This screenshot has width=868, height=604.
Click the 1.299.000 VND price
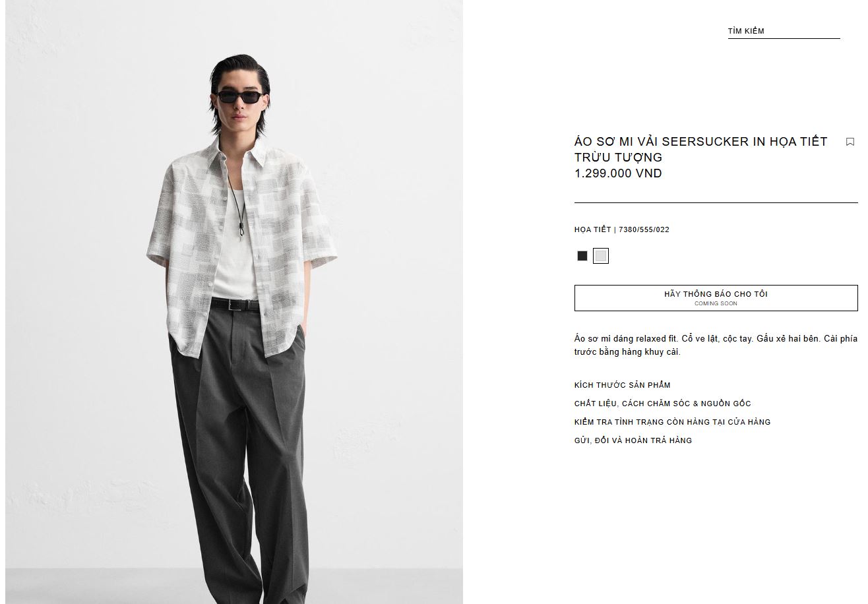(618, 173)
